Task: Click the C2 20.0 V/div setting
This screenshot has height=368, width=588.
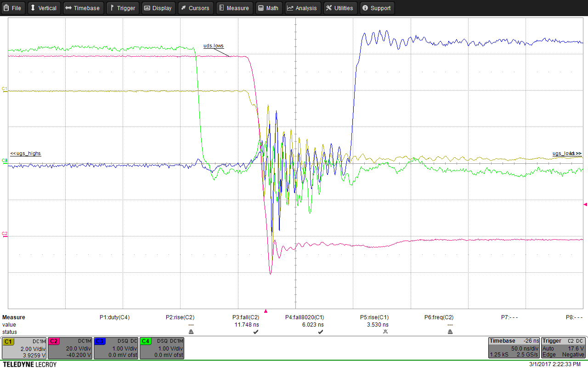Action: pos(79,349)
